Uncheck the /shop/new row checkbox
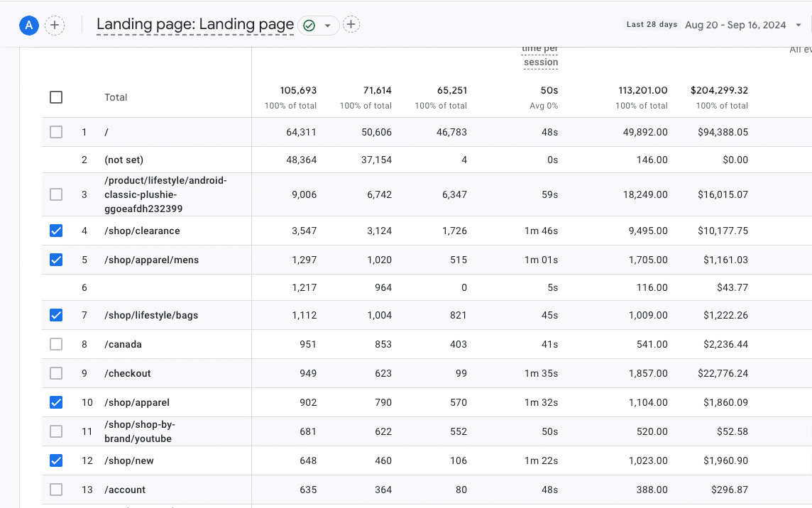812x508 pixels. click(x=56, y=460)
